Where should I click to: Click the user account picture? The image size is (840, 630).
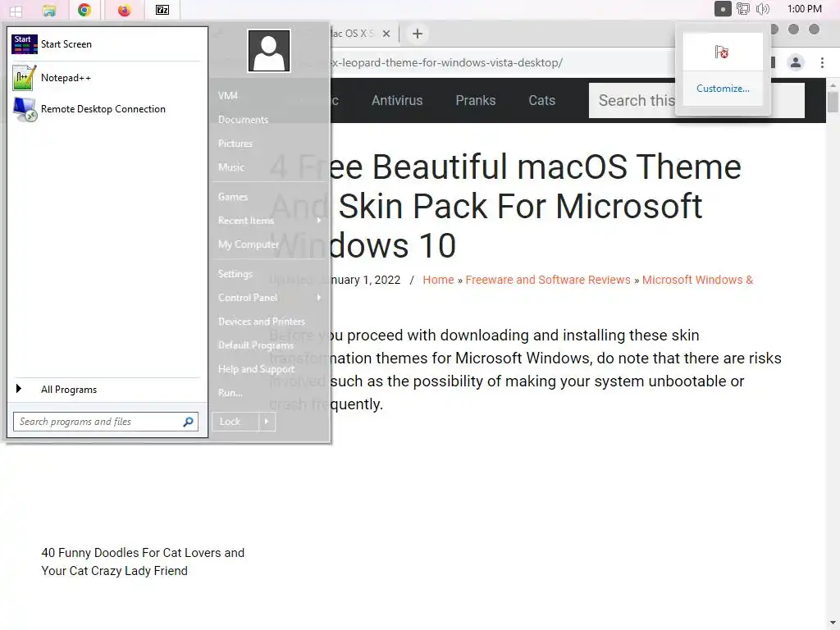(x=269, y=51)
